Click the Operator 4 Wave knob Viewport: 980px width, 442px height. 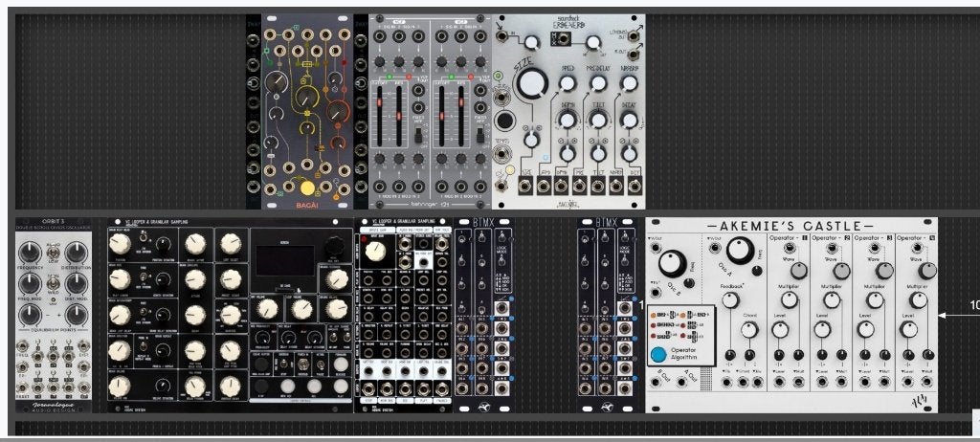tap(927, 271)
